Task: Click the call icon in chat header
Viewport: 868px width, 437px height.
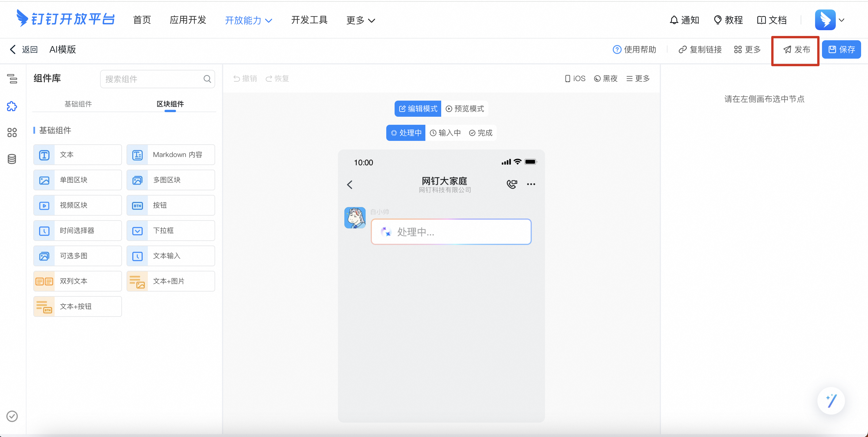Action: pyautogui.click(x=511, y=184)
